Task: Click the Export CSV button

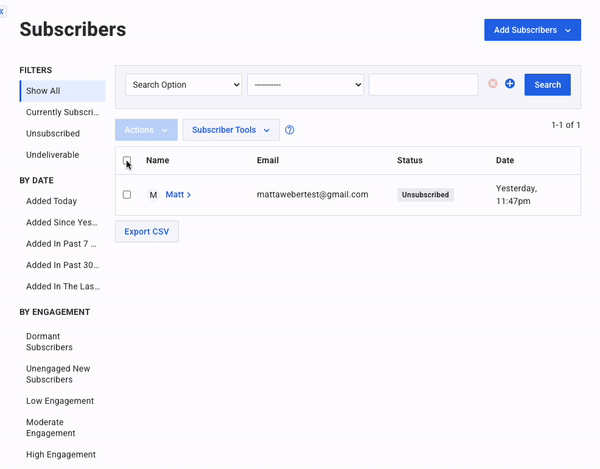Action: coord(147,231)
